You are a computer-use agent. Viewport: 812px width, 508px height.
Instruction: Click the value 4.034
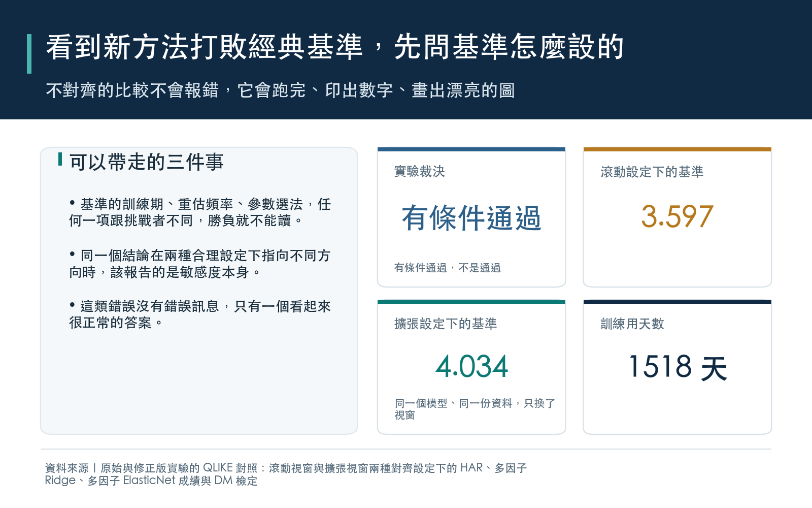pyautogui.click(x=471, y=367)
